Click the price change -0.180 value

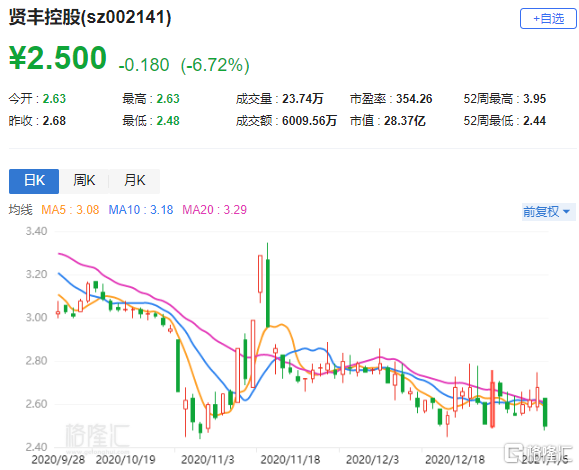coord(144,65)
